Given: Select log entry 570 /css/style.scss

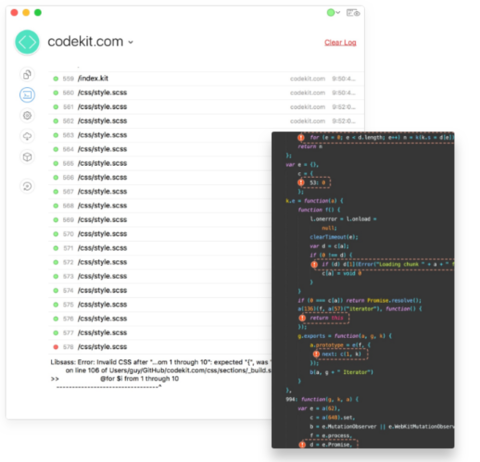Looking at the screenshot, I should (160, 234).
